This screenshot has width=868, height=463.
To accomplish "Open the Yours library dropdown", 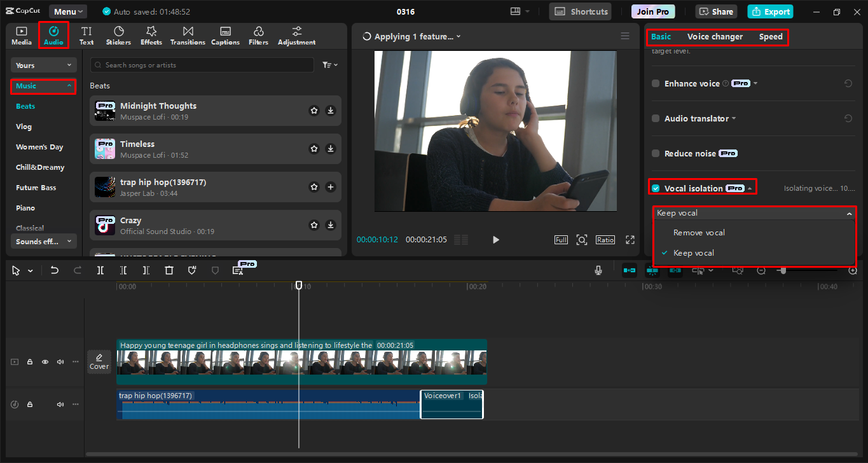I will 43,64.
